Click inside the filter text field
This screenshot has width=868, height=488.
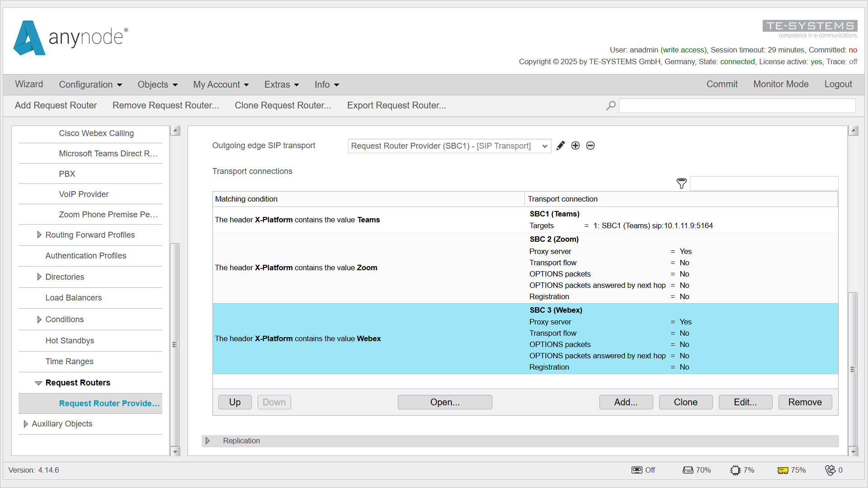(764, 183)
